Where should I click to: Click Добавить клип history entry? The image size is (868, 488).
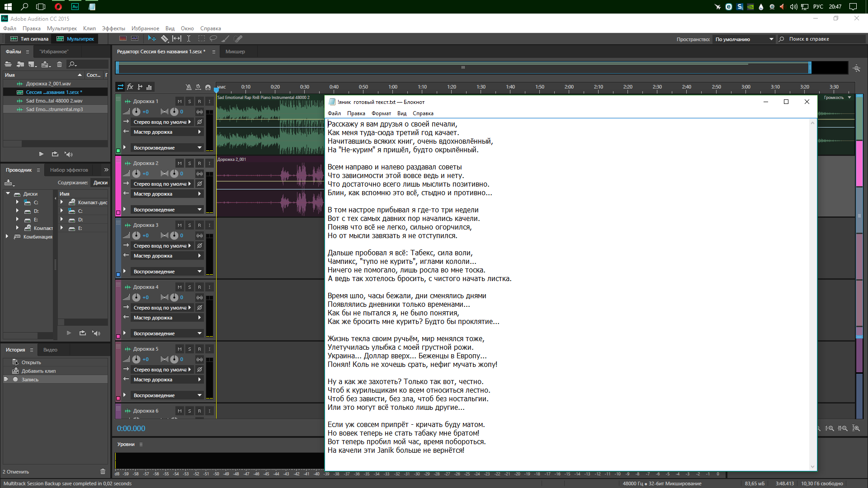point(55,371)
